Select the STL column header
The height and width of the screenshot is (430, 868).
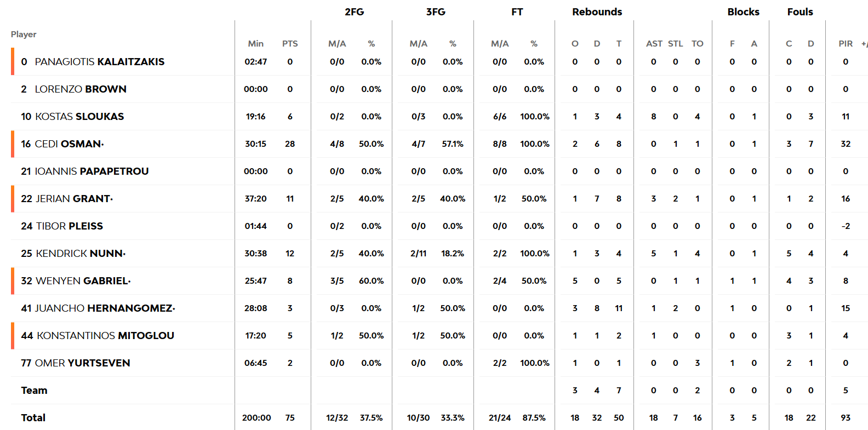coord(675,44)
